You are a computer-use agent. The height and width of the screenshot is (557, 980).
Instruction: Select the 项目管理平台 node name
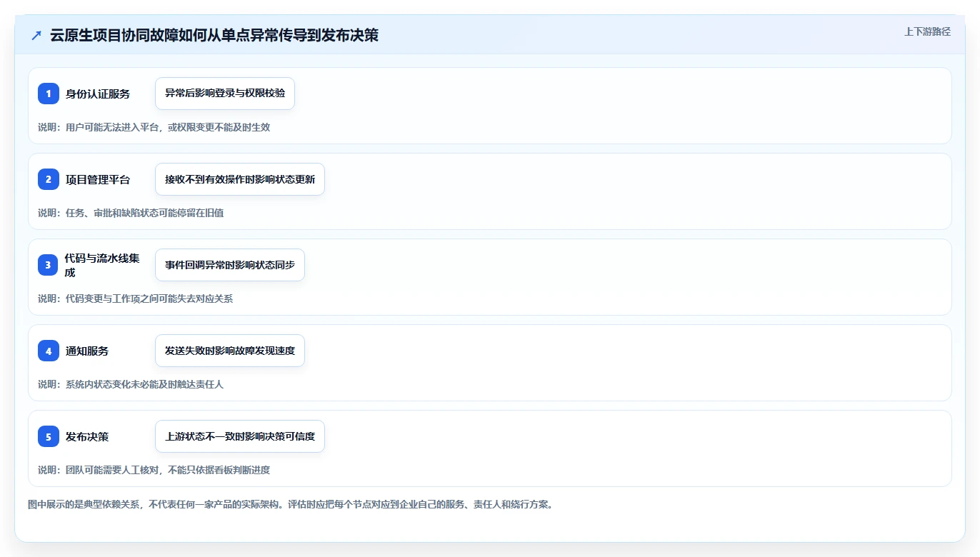(98, 179)
